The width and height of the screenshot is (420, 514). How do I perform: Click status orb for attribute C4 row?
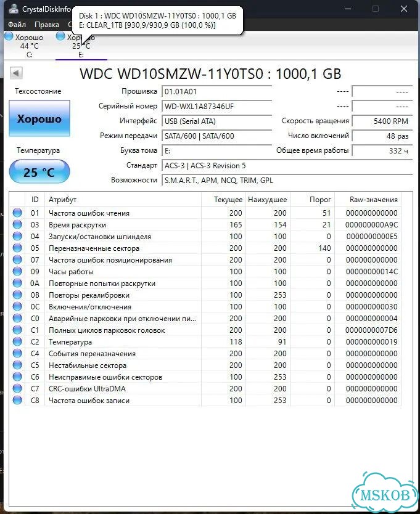pos(17,353)
